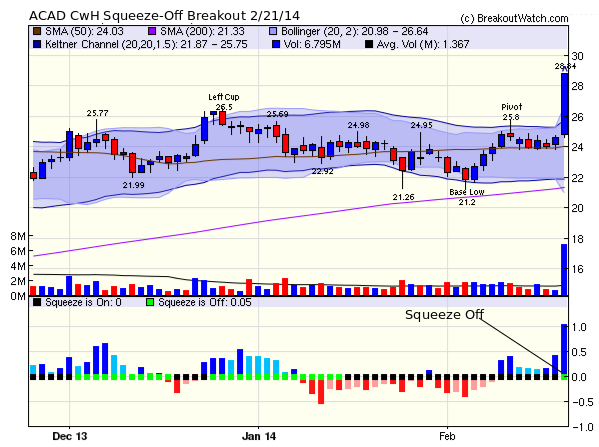Click the Vol: 6.795M label
Screen dimensions: 599x447
pyautogui.click(x=312, y=44)
